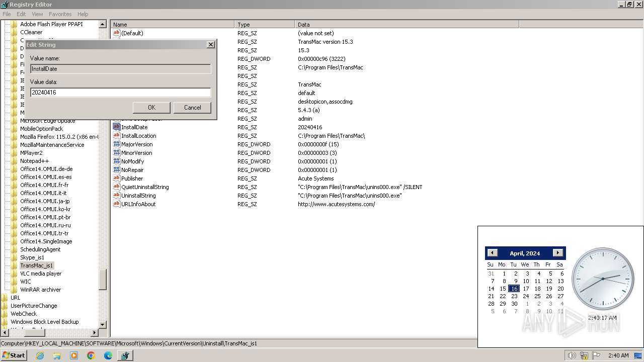The height and width of the screenshot is (362, 644).
Task: Select the WebCheck registry key
Action: (24, 314)
